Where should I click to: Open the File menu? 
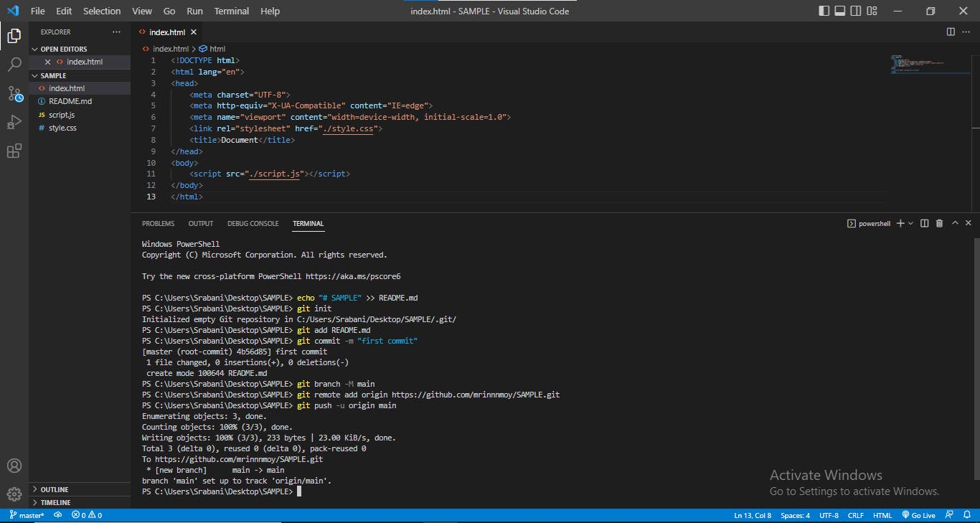click(38, 11)
